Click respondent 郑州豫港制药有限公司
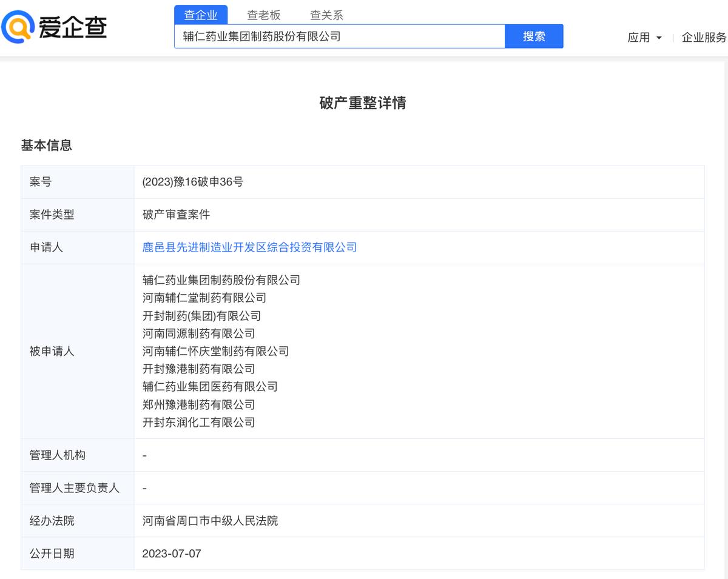Viewport: 728px width, 579px height. [x=198, y=404]
